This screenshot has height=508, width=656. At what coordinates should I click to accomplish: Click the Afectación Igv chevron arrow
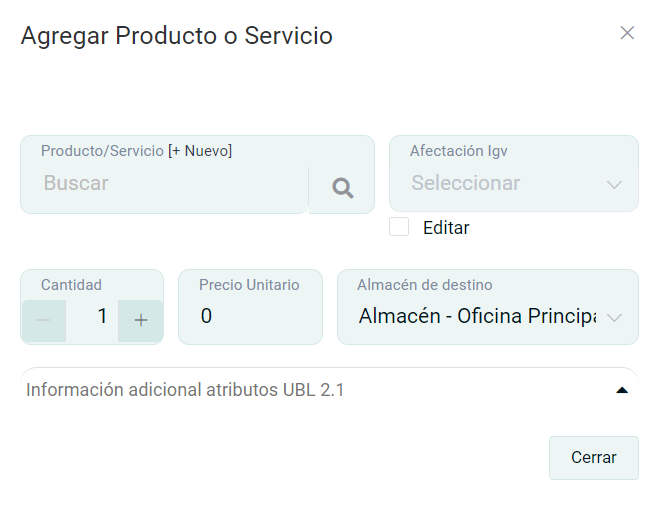[614, 184]
